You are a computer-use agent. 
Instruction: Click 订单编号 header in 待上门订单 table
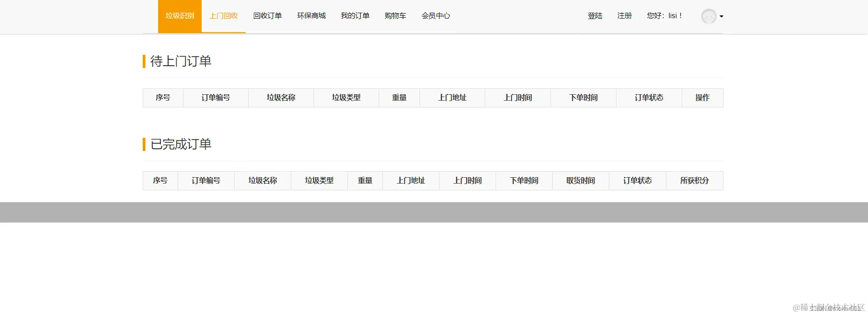[x=216, y=98]
